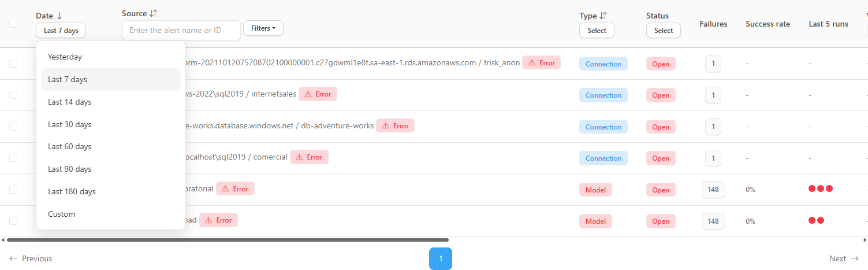
Task: Sort by the Date column arrow
Action: pos(59,16)
